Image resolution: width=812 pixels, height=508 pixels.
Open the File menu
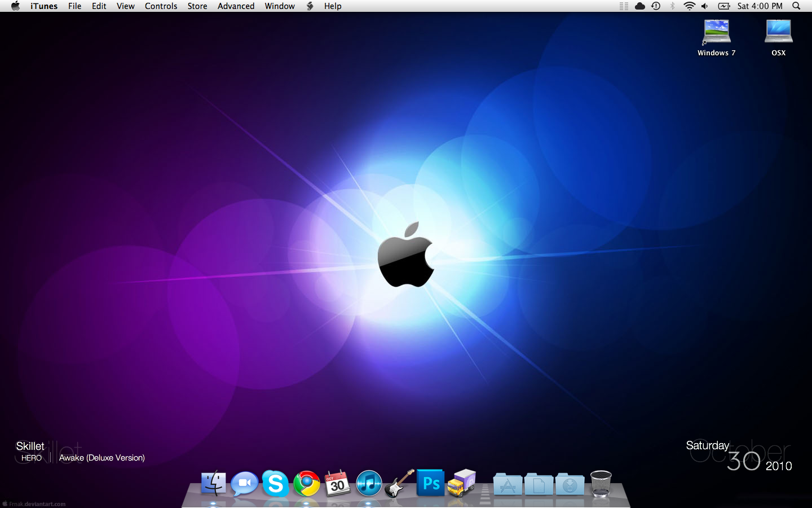click(75, 6)
